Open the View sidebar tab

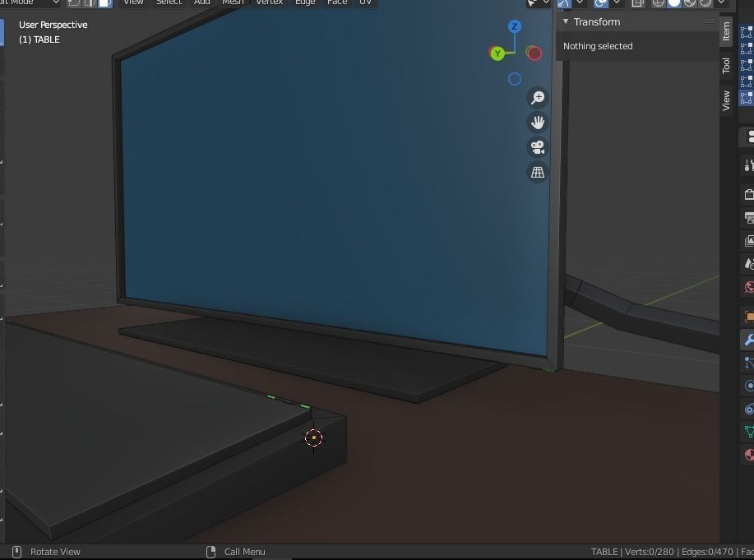726,100
